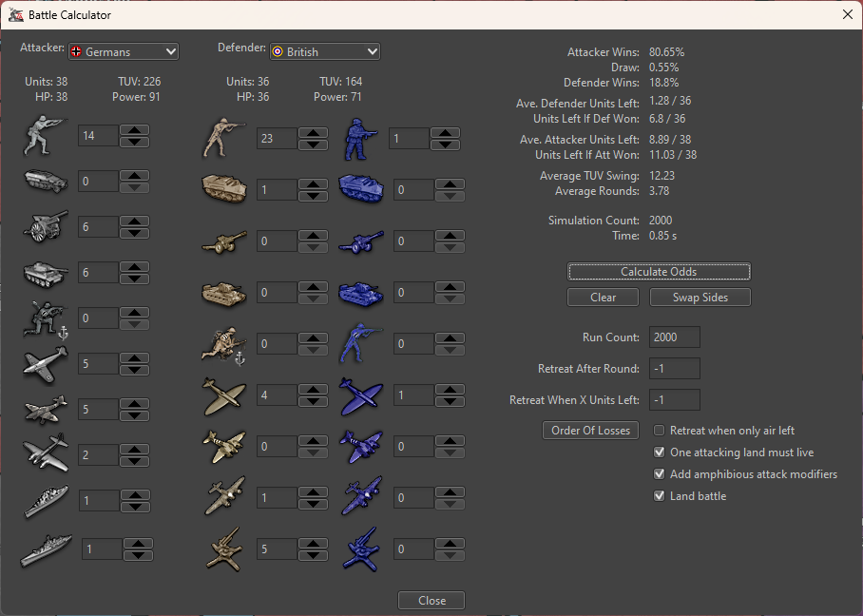Click the German infantry unit icon

45,135
